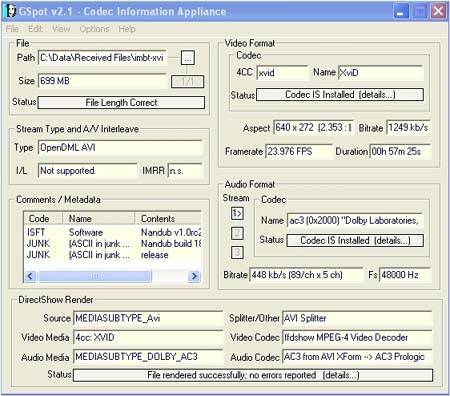The width and height of the screenshot is (450, 396).
Task: Click the Fs field showing 48000 Hz
Action: (405, 275)
